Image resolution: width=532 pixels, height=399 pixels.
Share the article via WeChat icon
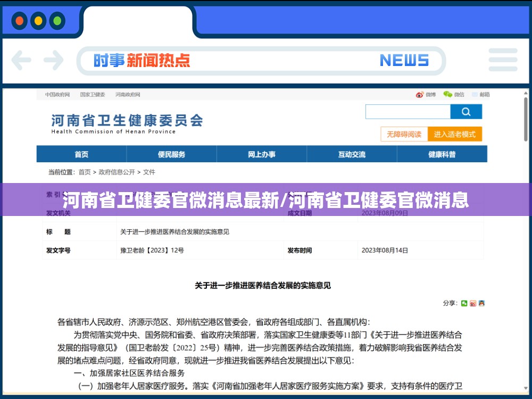[464, 303]
